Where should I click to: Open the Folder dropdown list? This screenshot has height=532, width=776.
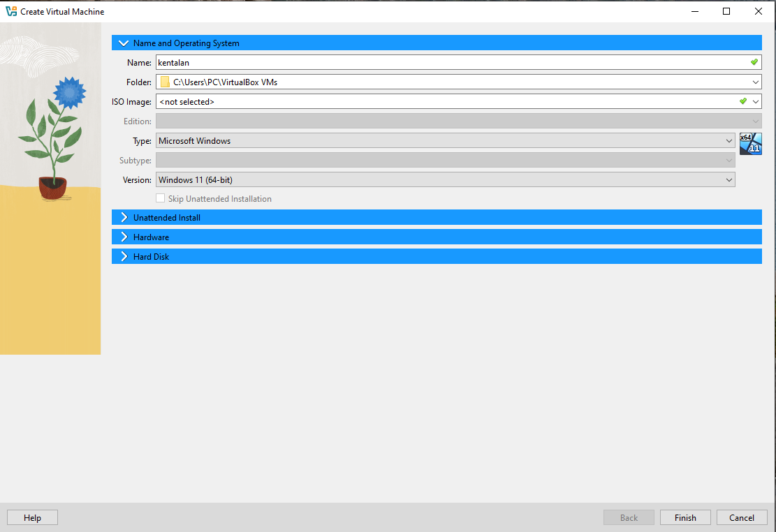[756, 82]
